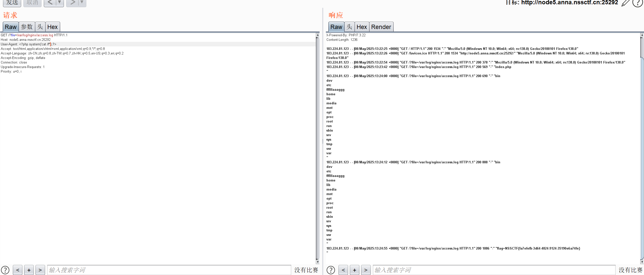644x275 pixels.
Task: Open the response Render tab
Action: coord(381,27)
